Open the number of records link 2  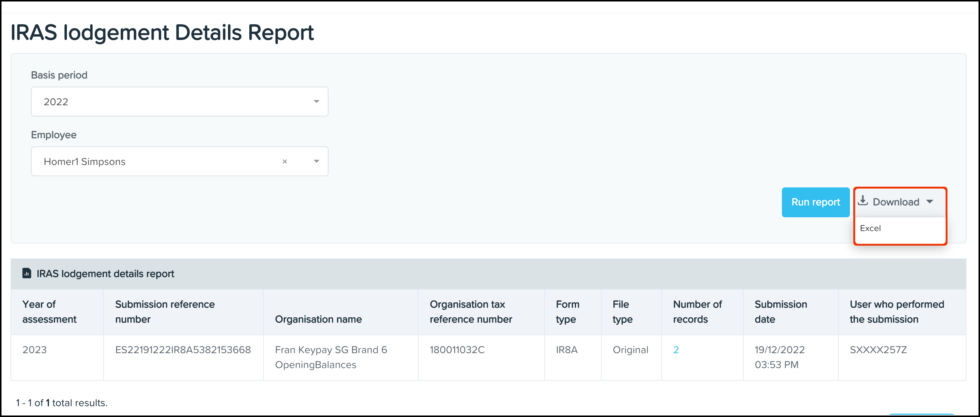[676, 350]
